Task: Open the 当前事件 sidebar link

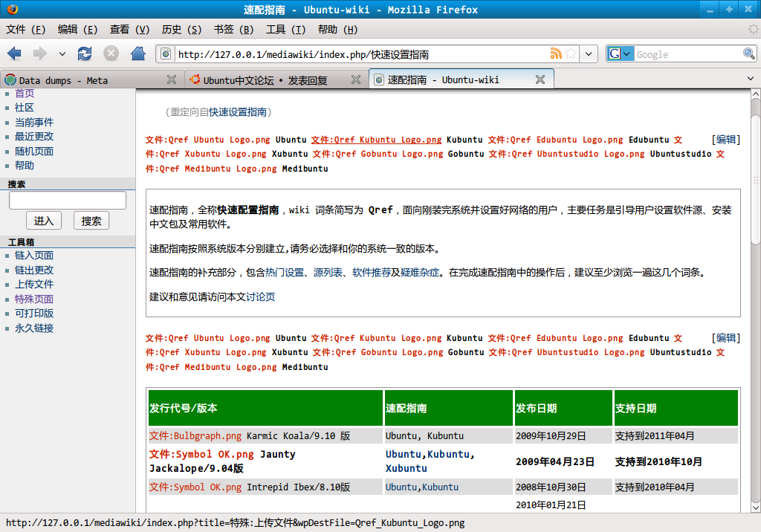Action: click(34, 123)
